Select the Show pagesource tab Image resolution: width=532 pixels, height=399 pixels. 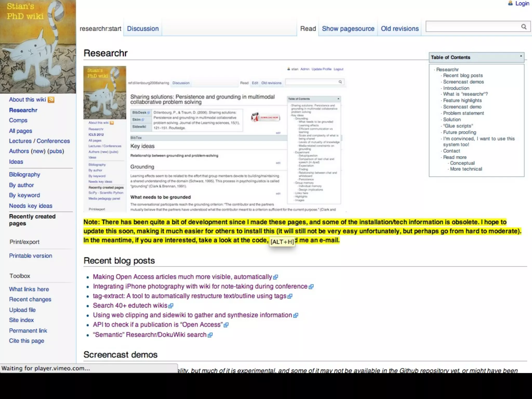[x=348, y=29]
